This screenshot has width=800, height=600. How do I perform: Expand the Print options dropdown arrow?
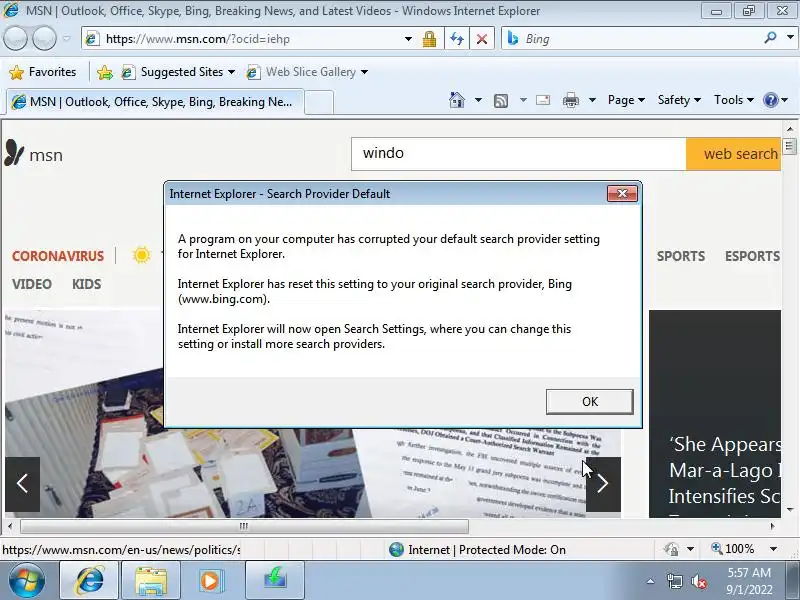tap(592, 100)
